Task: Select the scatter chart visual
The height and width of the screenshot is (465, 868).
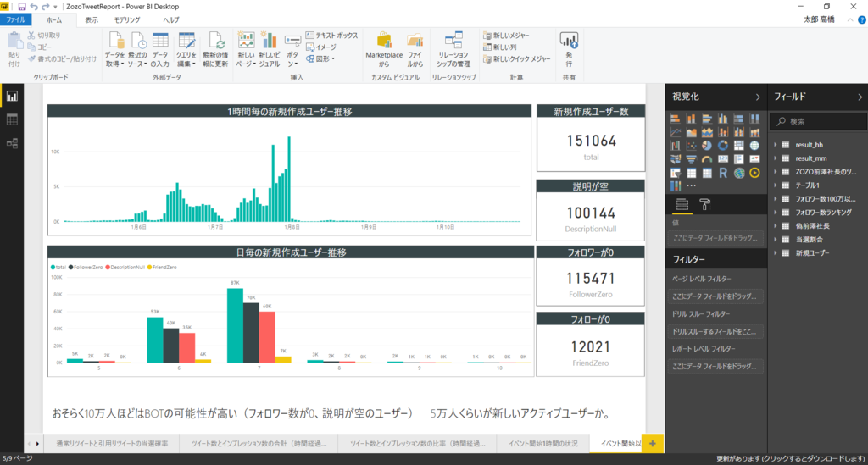Action: coord(691,146)
